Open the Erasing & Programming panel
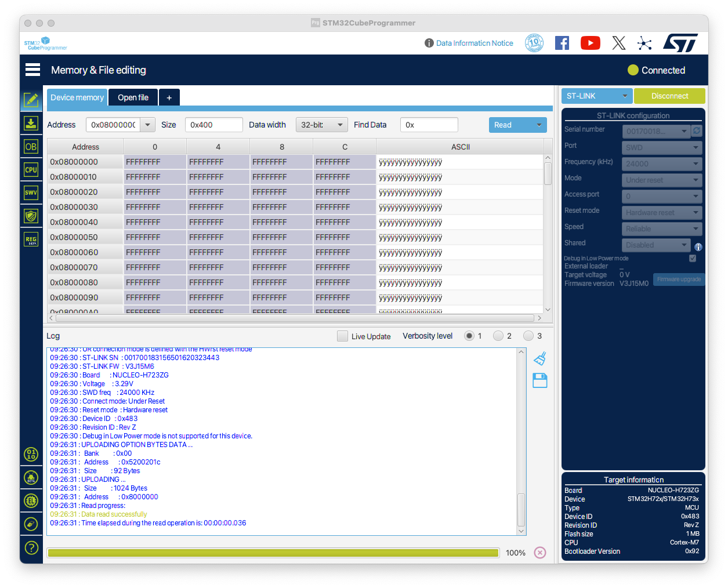The height and width of the screenshot is (588, 728). click(31, 123)
